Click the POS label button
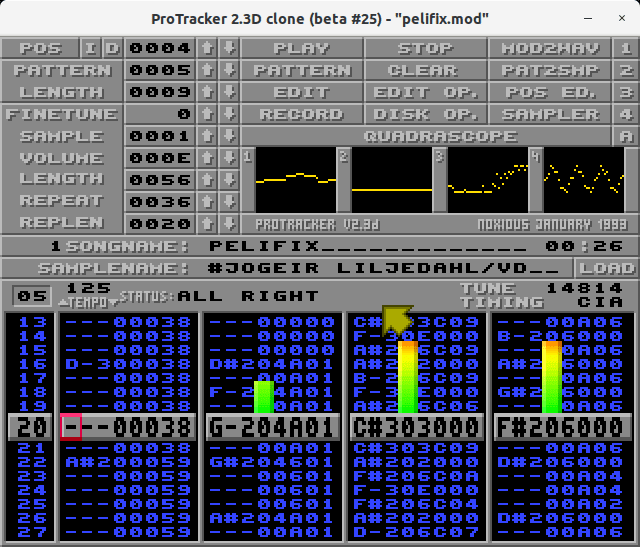The height and width of the screenshot is (547, 640). point(40,48)
